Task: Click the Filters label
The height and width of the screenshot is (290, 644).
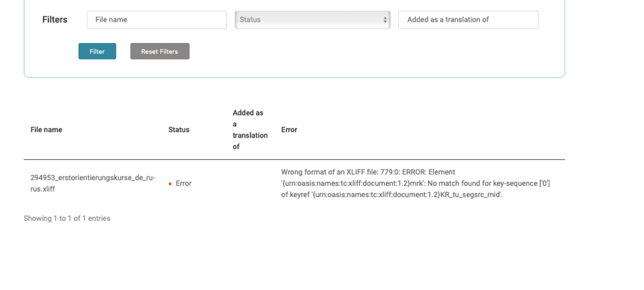Action: (x=55, y=20)
